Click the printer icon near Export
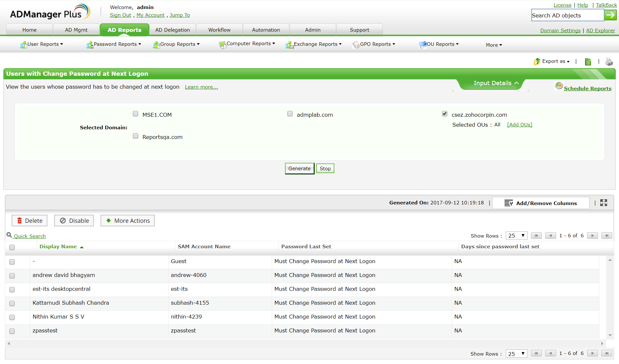The image size is (619, 364). point(609,62)
